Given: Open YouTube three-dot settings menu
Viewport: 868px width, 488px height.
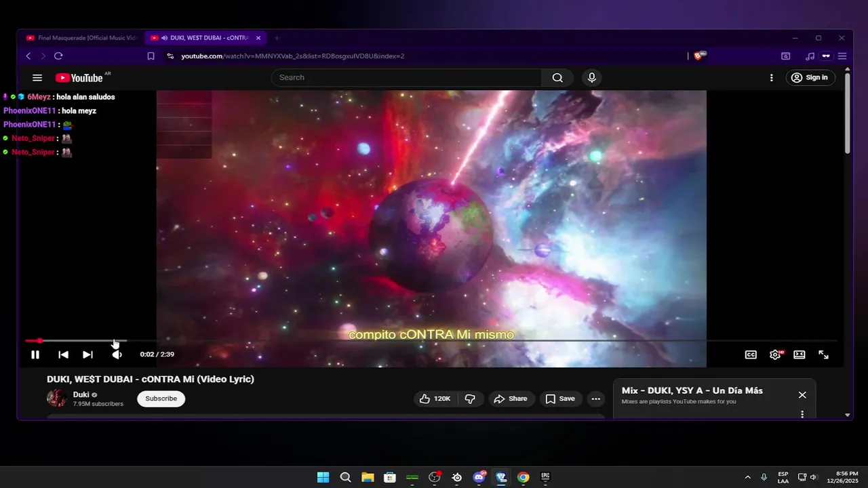Looking at the screenshot, I should (x=771, y=78).
